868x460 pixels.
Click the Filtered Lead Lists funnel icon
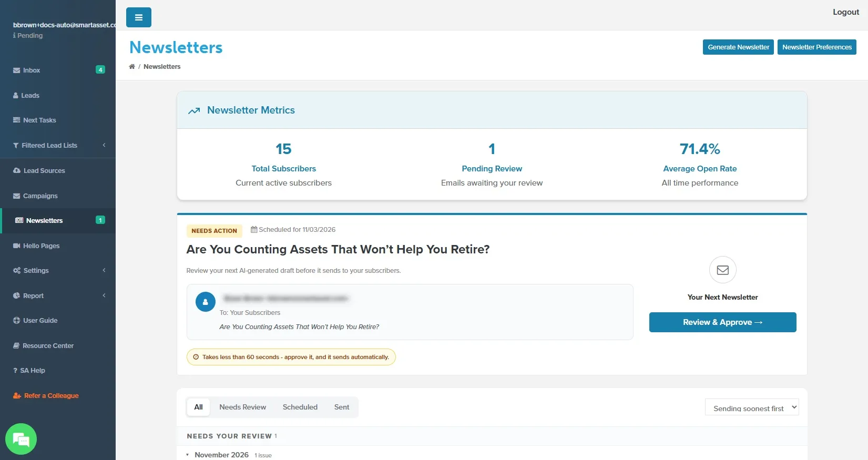(x=16, y=146)
